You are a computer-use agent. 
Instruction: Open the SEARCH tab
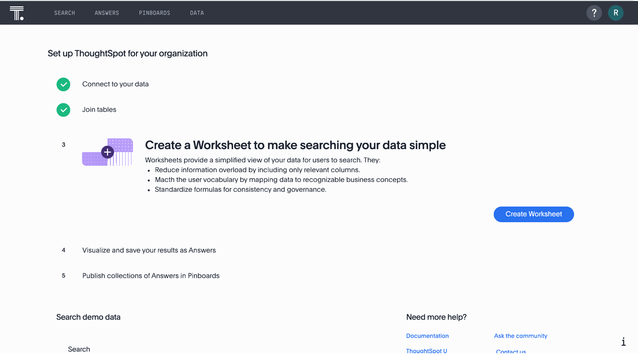click(64, 13)
